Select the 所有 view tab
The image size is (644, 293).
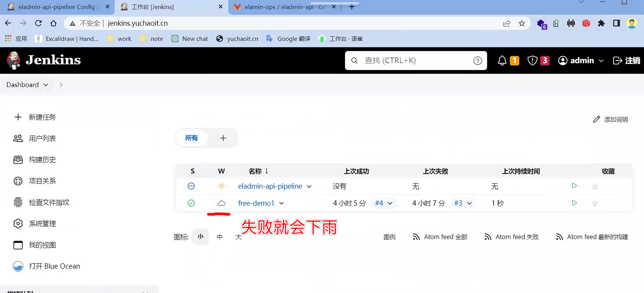point(191,138)
